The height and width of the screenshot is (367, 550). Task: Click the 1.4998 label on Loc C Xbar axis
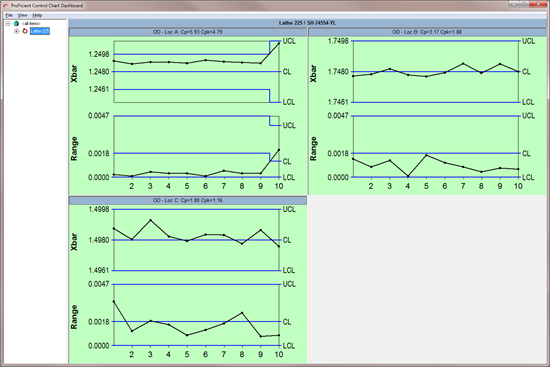click(x=99, y=209)
